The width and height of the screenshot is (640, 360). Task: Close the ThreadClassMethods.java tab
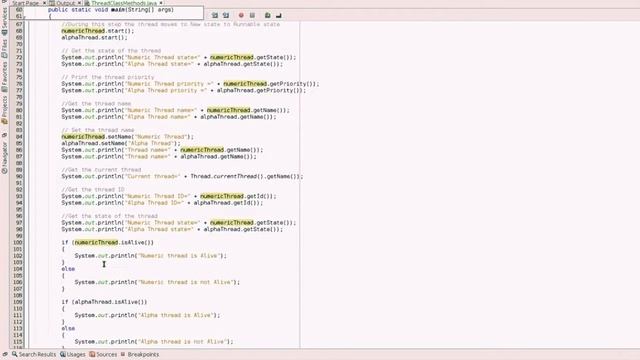161,3
